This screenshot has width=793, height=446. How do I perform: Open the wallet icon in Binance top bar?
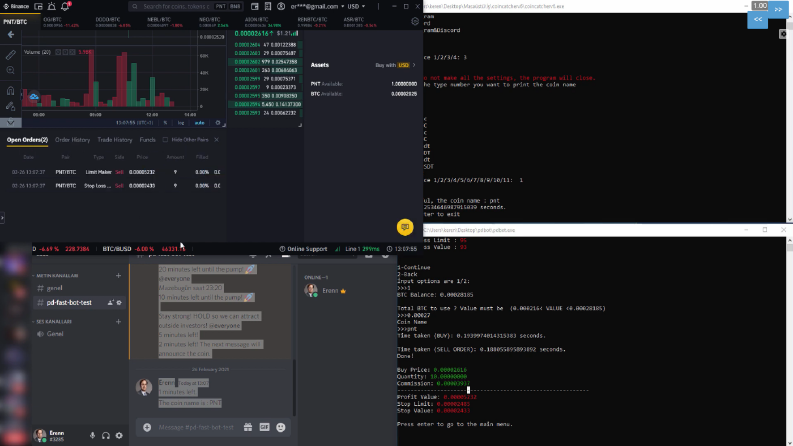[x=254, y=7]
